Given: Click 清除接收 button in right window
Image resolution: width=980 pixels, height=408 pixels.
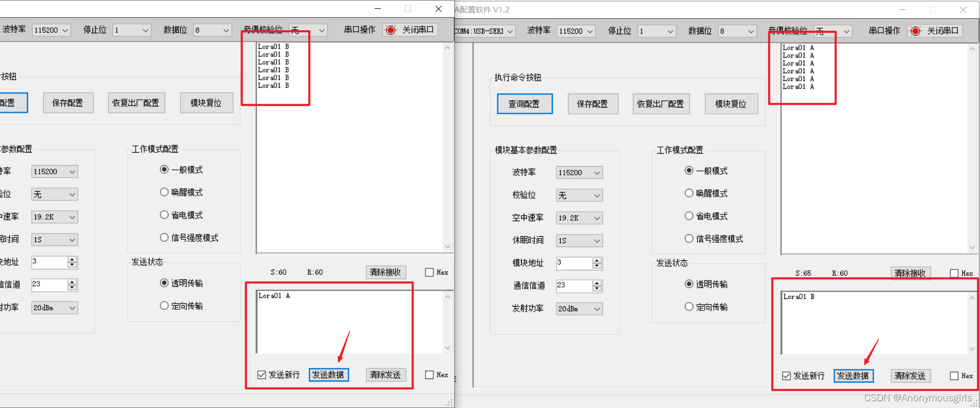Looking at the screenshot, I should 910,273.
